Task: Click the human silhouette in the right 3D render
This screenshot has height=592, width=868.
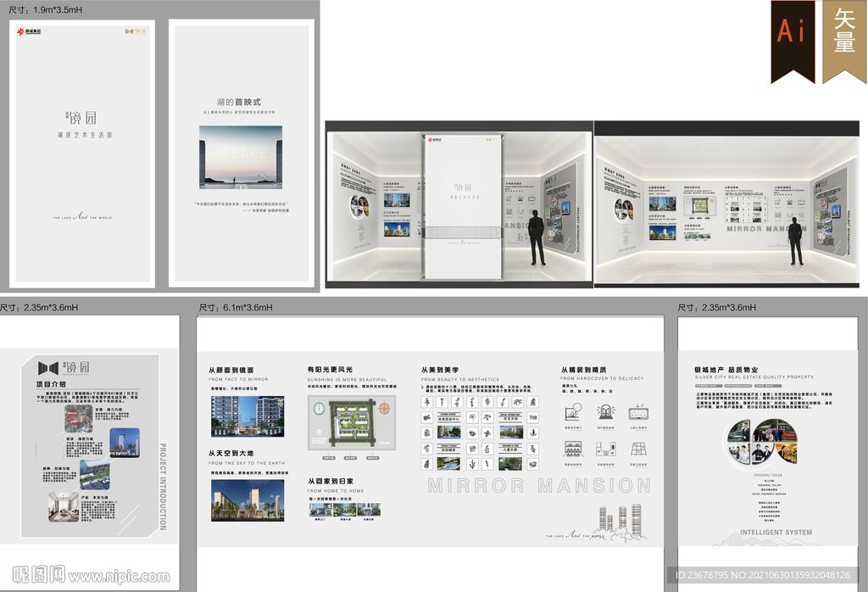Action: (795, 240)
